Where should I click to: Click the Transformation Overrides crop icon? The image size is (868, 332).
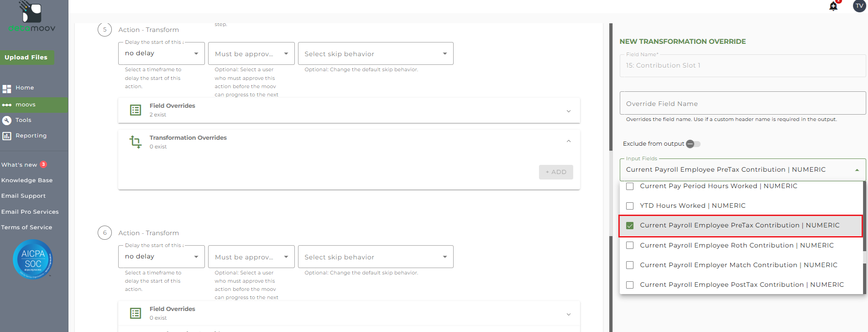(136, 142)
